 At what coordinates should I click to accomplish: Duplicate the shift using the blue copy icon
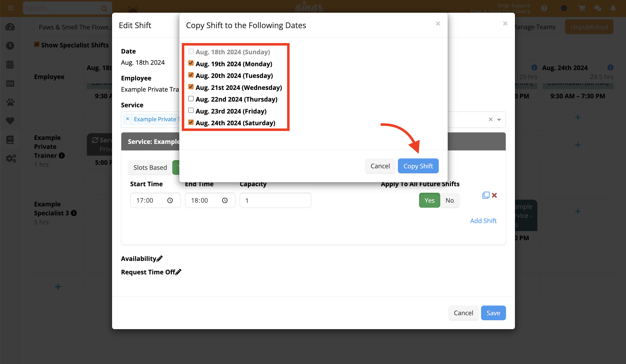point(486,195)
